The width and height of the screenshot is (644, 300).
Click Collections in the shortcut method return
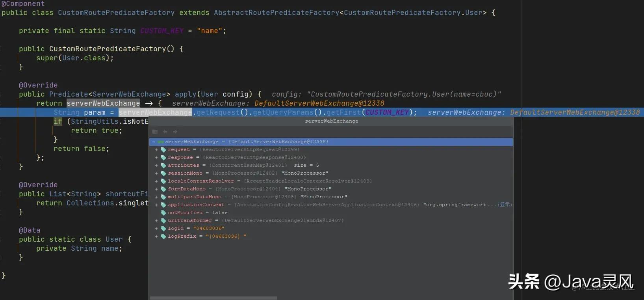(x=90, y=203)
